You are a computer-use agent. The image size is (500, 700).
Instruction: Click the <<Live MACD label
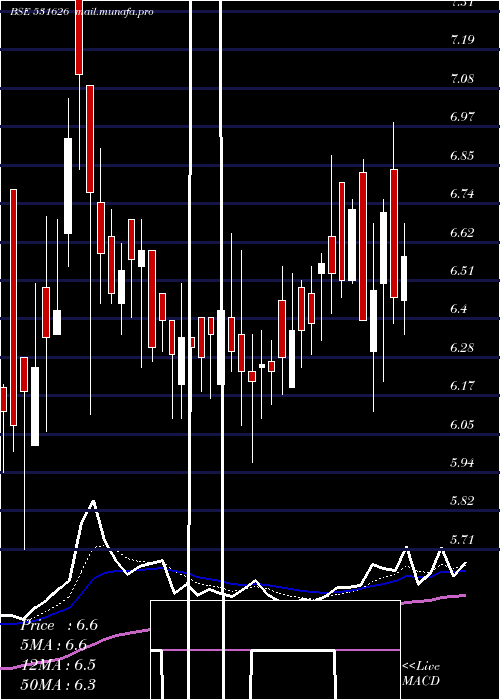coord(421,673)
